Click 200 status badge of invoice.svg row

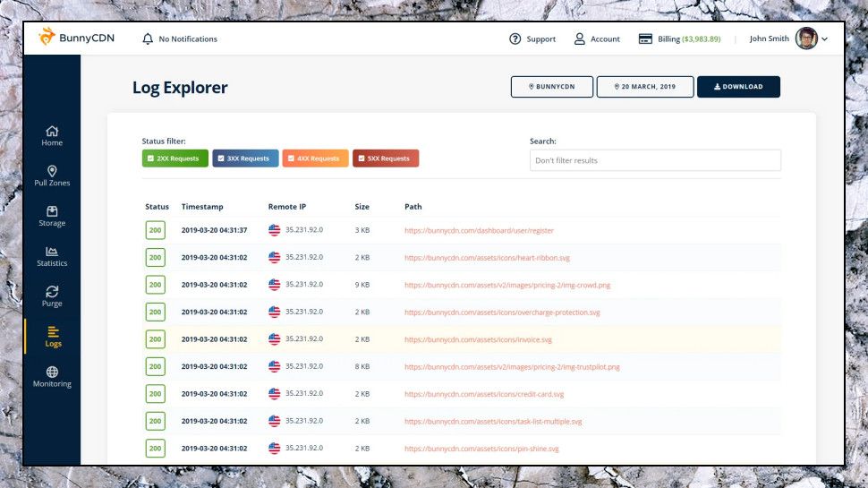coord(156,339)
